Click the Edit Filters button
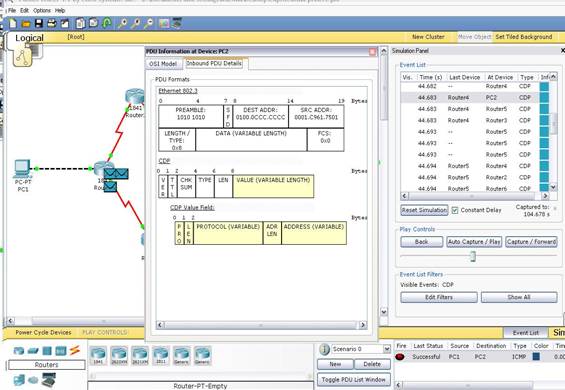This screenshot has height=390, width=565. coord(439,297)
